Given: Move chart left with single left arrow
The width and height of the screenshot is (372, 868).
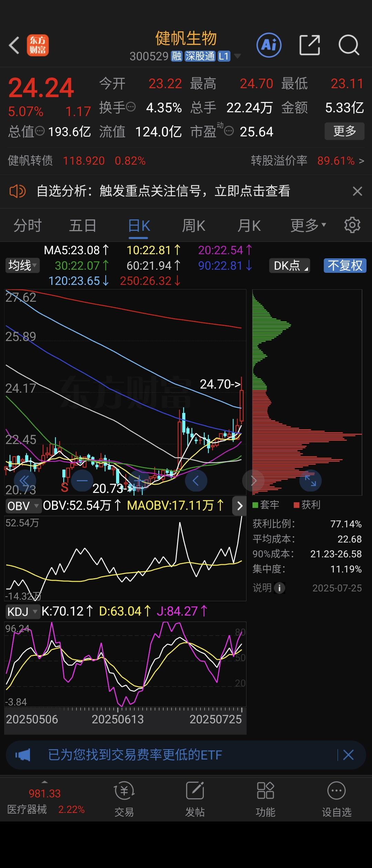Looking at the screenshot, I should click(196, 480).
